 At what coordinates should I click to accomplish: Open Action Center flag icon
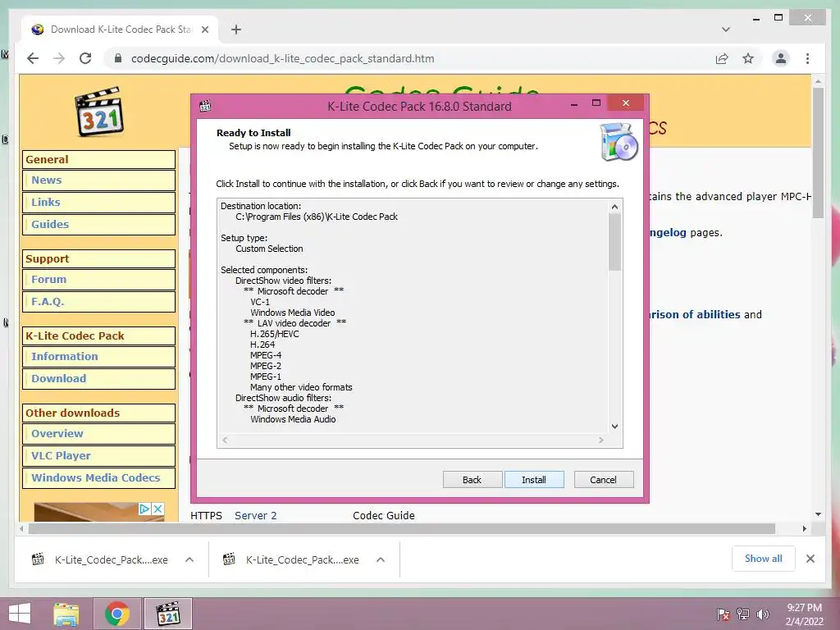coord(723,614)
